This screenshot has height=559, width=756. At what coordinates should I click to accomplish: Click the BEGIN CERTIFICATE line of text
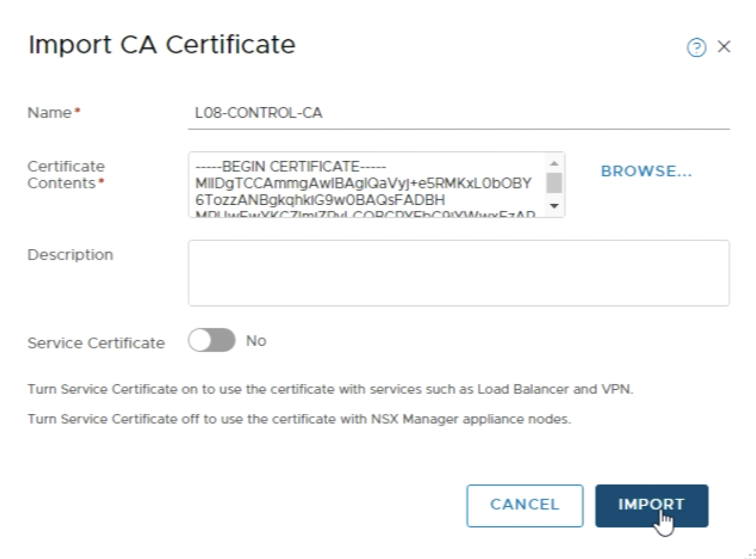click(290, 167)
